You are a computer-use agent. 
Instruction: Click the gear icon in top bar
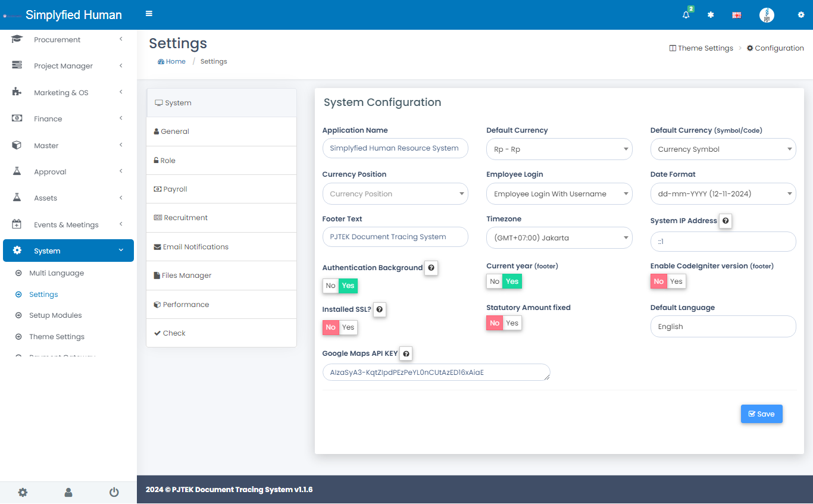tap(801, 15)
